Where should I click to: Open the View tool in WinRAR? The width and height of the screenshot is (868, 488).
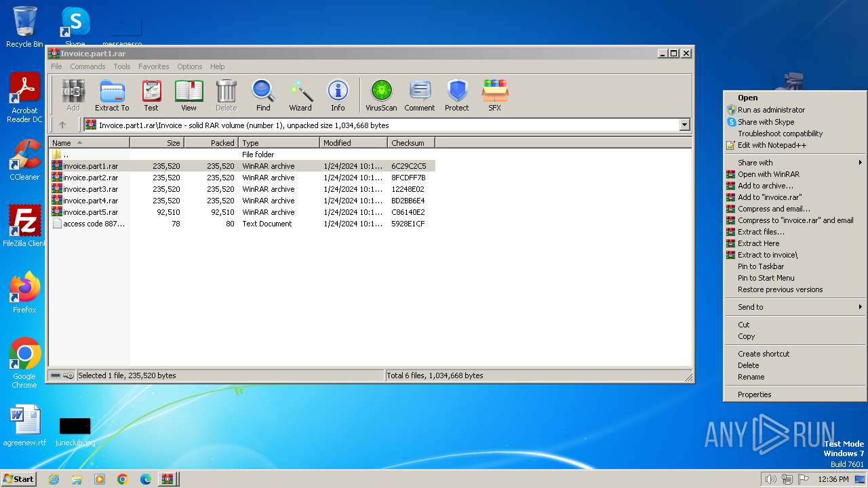(x=189, y=95)
